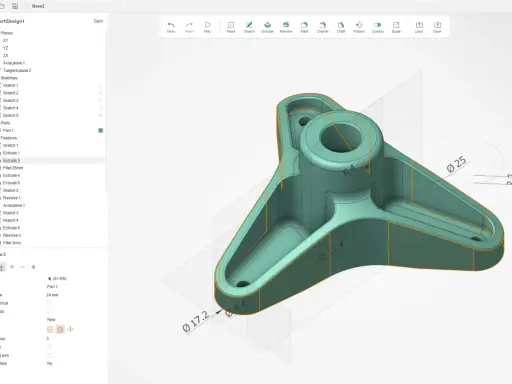512x384 pixels.
Task: Click the Save icon in the toolbar
Action: pyautogui.click(x=437, y=25)
